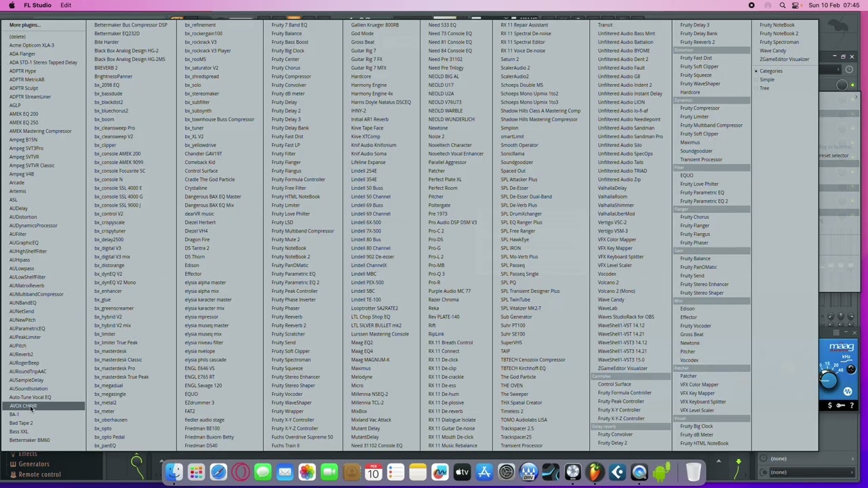Choose The God Particle plugin
This screenshot has height=488, width=868.
518,377
